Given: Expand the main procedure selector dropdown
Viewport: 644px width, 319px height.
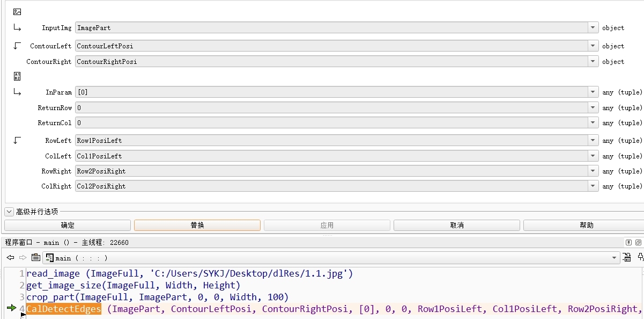Looking at the screenshot, I should point(615,258).
